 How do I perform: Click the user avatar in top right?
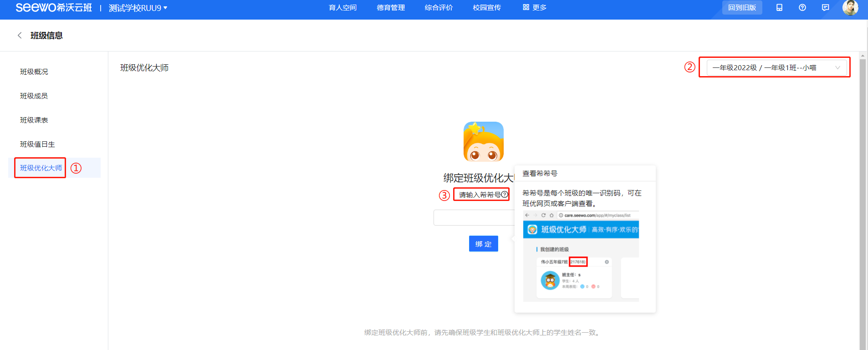[850, 8]
